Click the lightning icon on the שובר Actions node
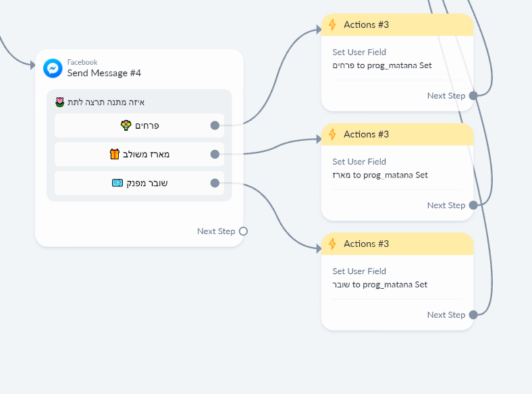This screenshot has width=532, height=394. [332, 244]
